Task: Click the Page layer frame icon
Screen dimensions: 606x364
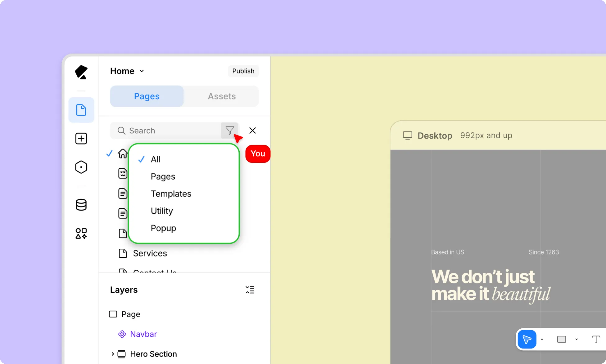Action: tap(113, 314)
